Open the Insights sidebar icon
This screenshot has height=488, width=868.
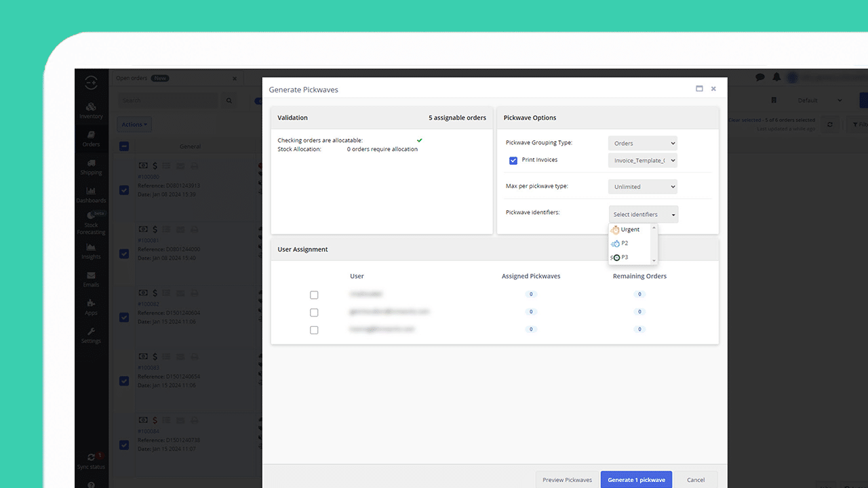coord(91,251)
